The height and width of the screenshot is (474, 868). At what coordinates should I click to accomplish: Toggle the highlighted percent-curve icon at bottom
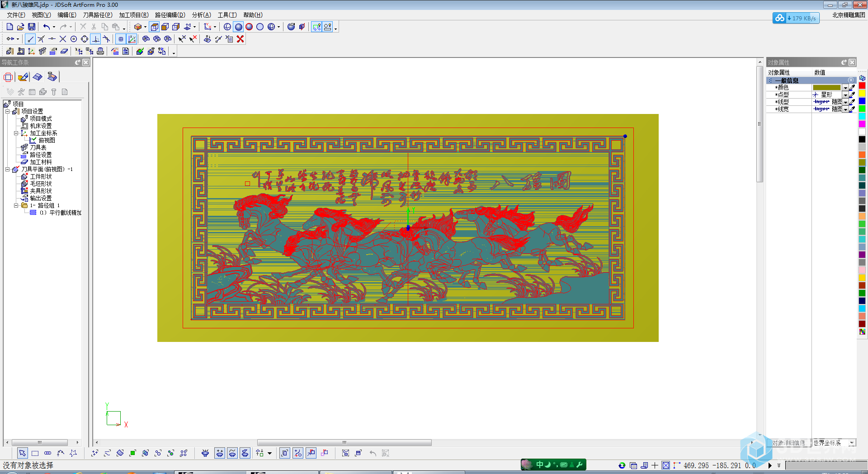[298, 453]
